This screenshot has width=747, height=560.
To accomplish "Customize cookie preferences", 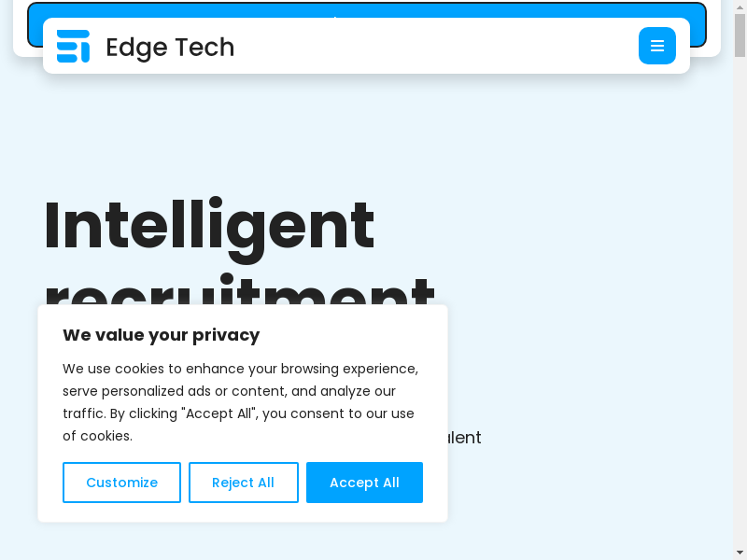I will (121, 483).
